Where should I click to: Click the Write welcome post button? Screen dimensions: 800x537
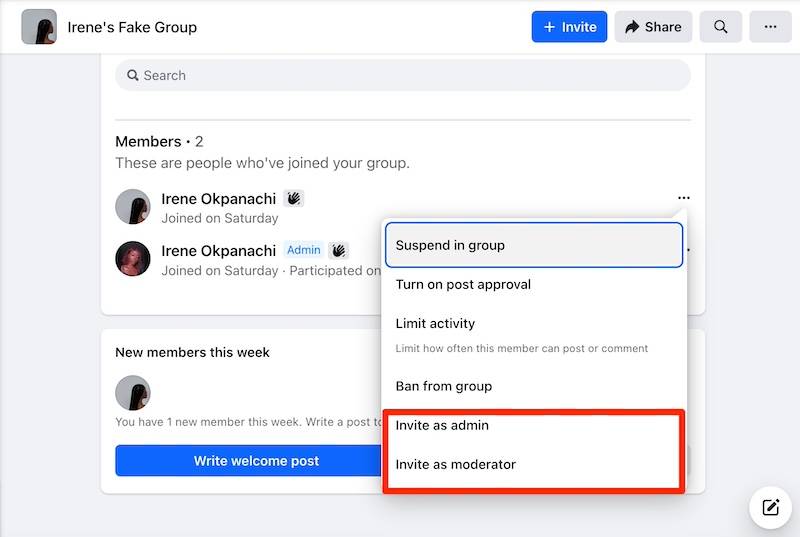click(x=256, y=461)
